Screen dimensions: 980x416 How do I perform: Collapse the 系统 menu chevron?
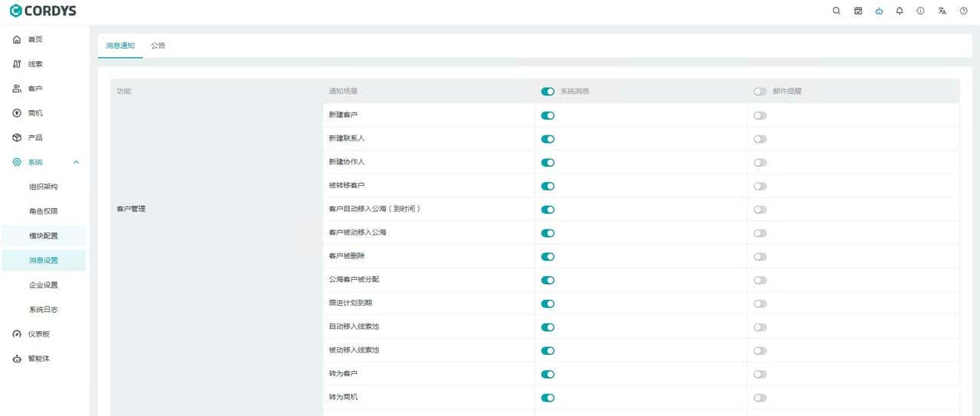coord(76,162)
